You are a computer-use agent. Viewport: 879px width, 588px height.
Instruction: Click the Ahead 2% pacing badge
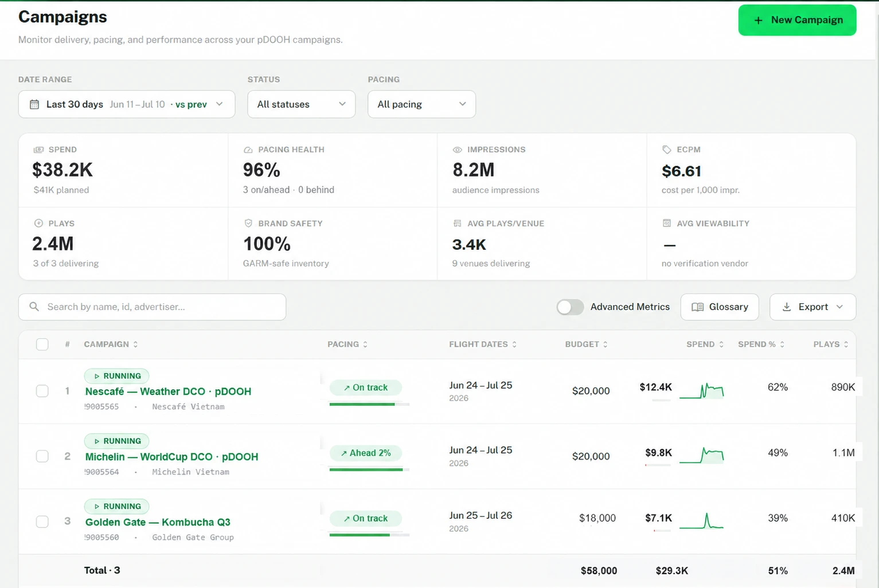pyautogui.click(x=366, y=453)
